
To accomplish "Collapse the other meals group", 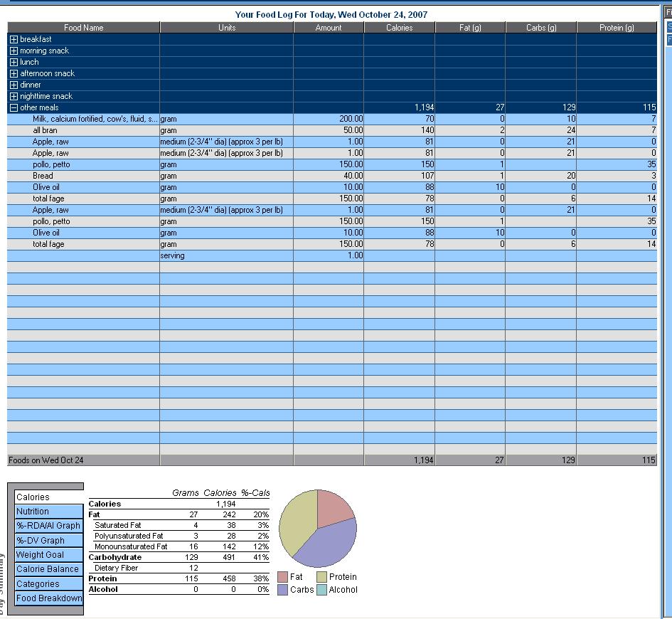I will coord(14,108).
